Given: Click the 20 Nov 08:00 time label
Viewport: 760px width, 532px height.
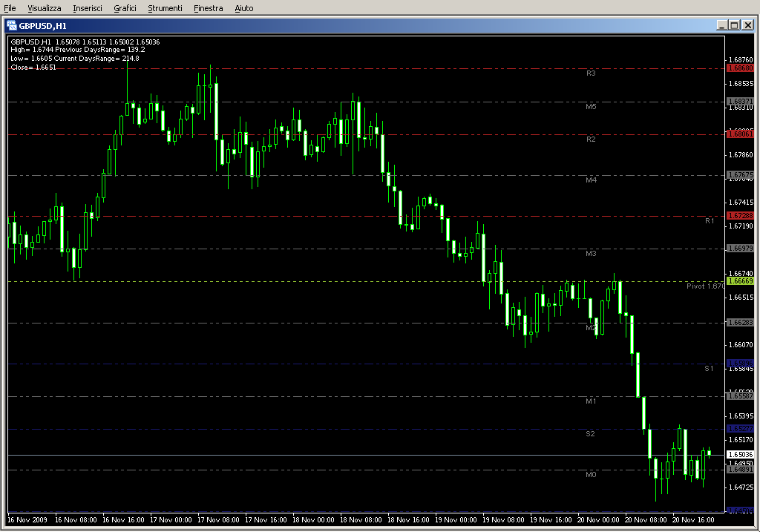Looking at the screenshot, I should (x=646, y=520).
